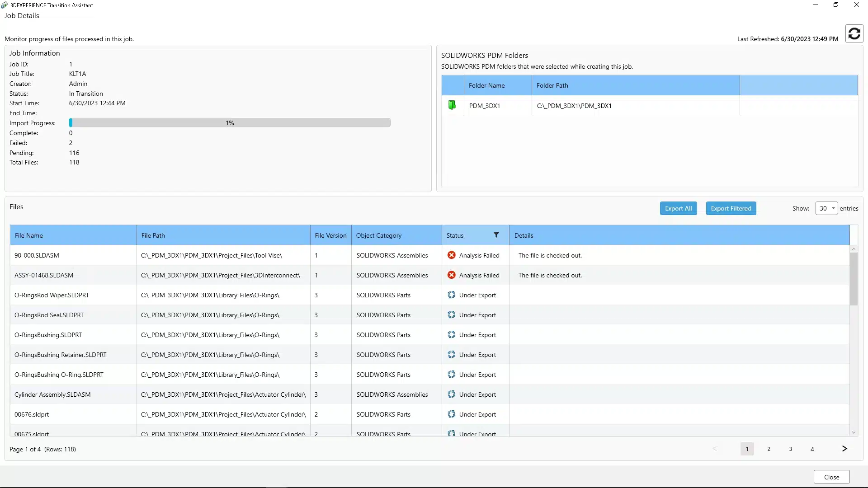
Task: Click the previous page arrow
Action: coord(716,449)
